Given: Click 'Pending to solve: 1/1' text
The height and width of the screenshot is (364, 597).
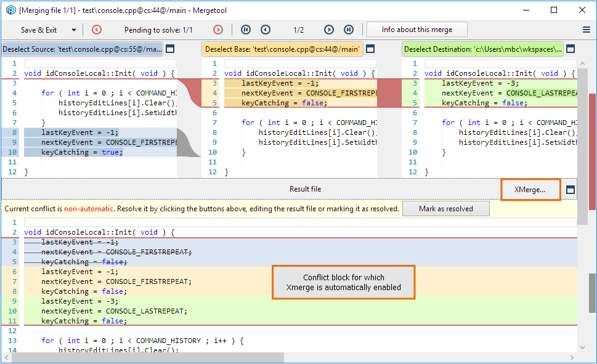Looking at the screenshot, I should point(158,30).
